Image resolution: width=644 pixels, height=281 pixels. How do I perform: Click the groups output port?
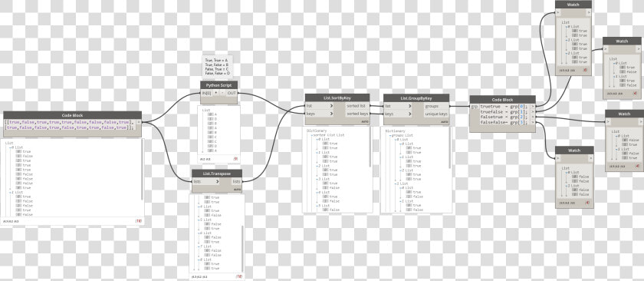(436, 106)
